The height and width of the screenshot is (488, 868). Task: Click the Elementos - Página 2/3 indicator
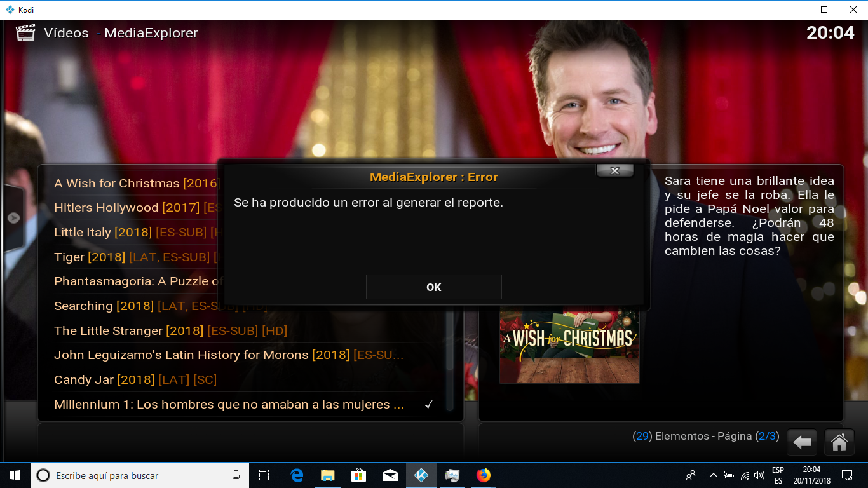(x=706, y=437)
